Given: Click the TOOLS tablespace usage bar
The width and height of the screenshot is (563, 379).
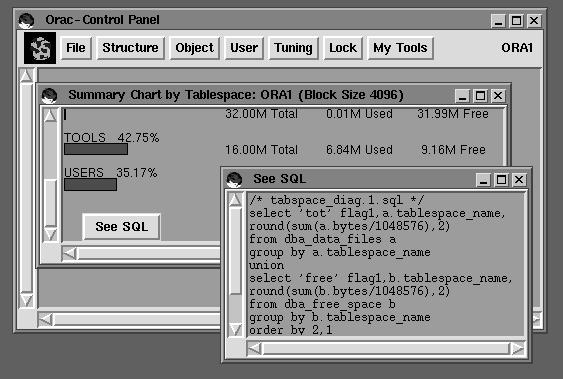Looking at the screenshot, I should pyautogui.click(x=96, y=149).
